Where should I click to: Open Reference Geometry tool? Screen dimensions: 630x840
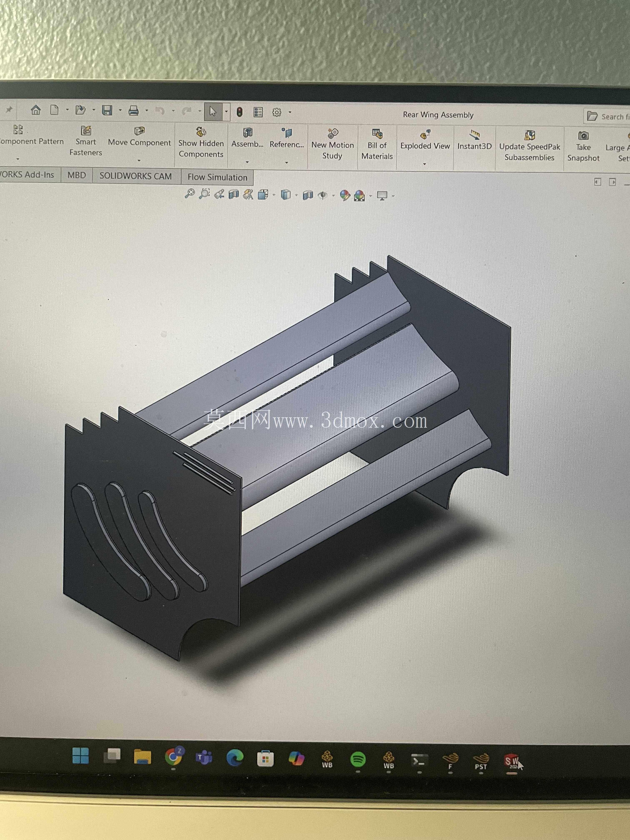(x=287, y=138)
